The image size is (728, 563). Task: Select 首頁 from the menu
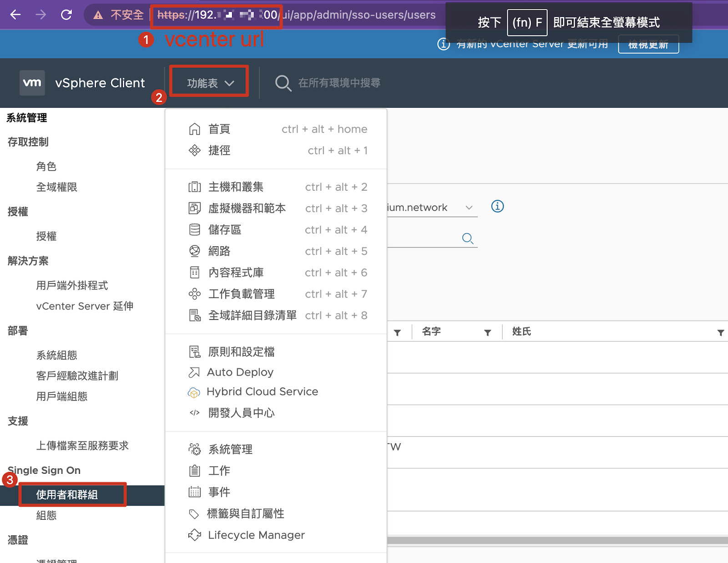click(x=219, y=129)
